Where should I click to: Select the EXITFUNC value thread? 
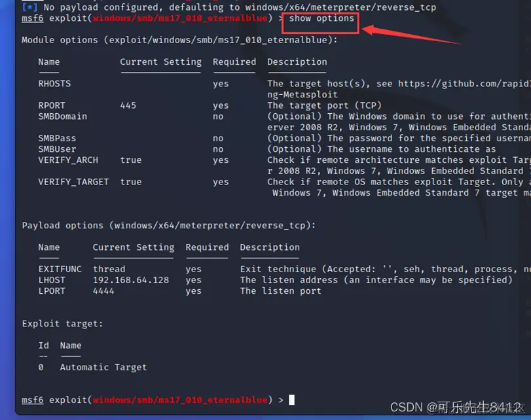tap(109, 269)
